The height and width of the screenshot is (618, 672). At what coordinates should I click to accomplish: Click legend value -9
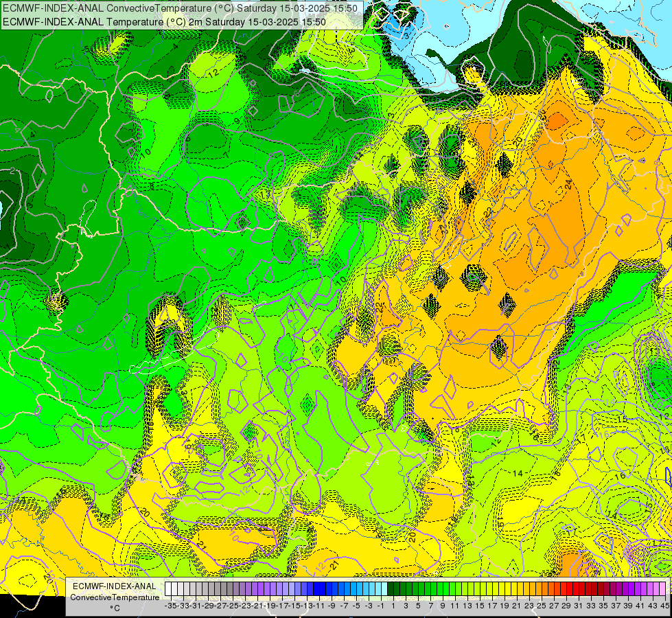(332, 606)
